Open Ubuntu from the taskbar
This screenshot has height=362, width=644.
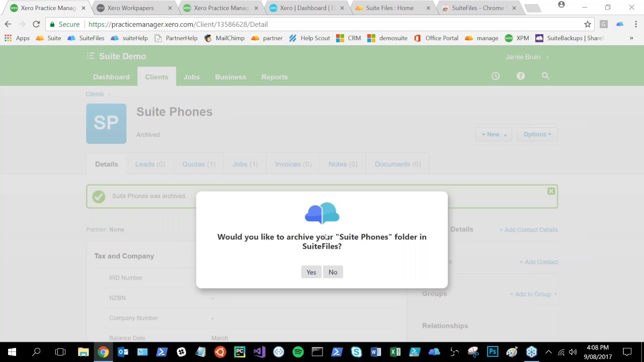coord(220,352)
